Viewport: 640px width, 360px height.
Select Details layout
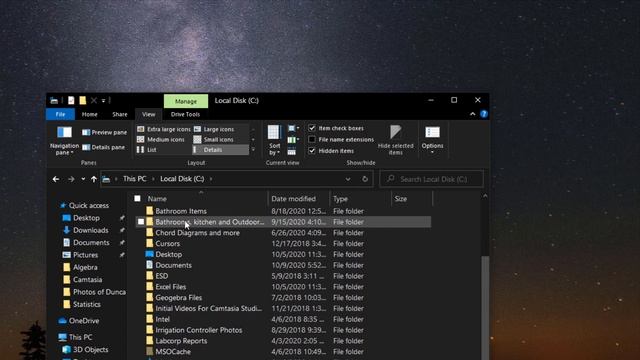pyautogui.click(x=220, y=150)
